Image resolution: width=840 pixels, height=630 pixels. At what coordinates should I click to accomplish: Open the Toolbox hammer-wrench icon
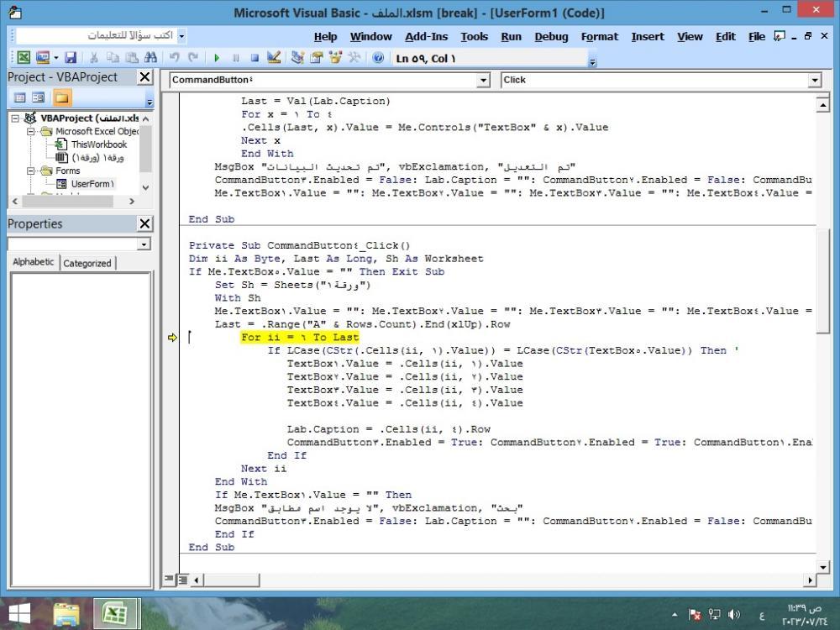tap(354, 57)
